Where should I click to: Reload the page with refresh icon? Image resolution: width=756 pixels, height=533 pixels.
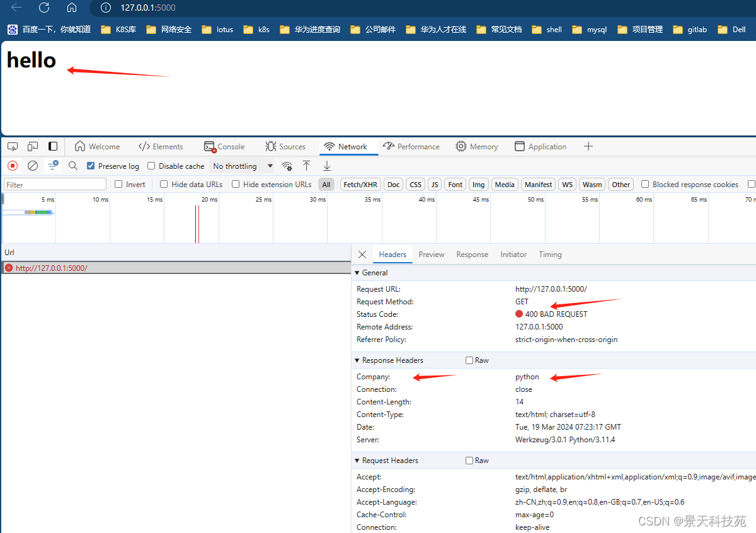tap(44, 8)
